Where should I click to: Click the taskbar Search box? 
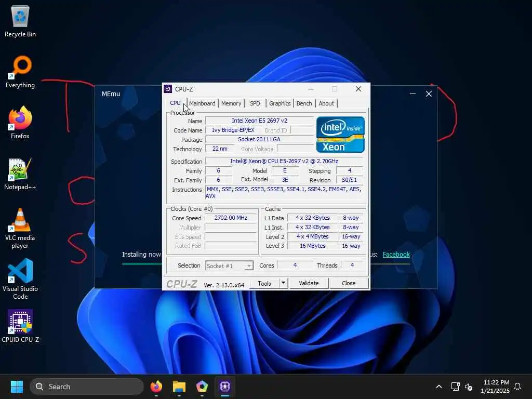[87, 387]
